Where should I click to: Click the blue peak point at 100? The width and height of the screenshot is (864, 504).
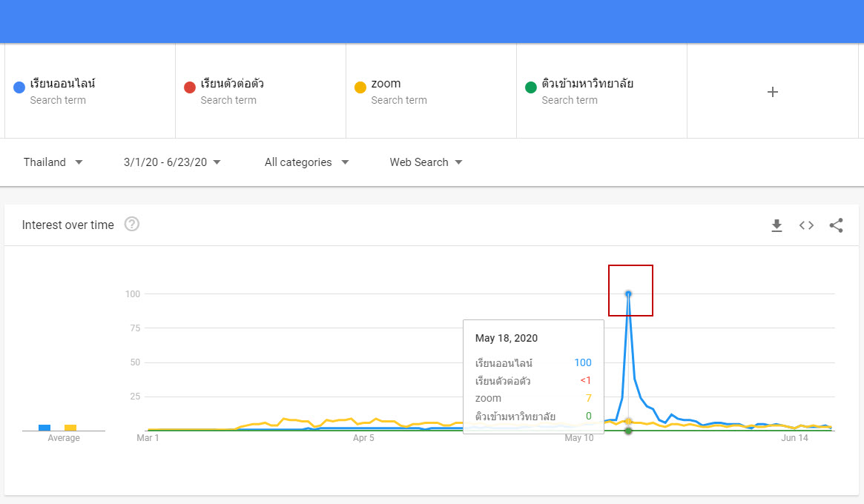(628, 294)
